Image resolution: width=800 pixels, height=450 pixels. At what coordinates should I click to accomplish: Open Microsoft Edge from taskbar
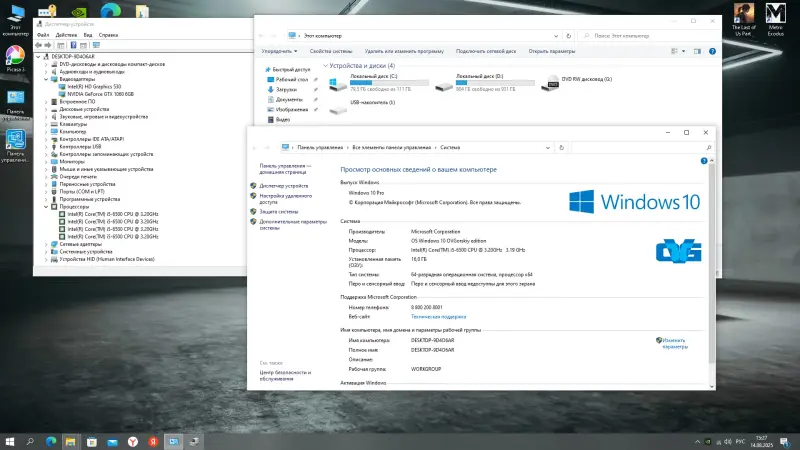[x=51, y=441]
